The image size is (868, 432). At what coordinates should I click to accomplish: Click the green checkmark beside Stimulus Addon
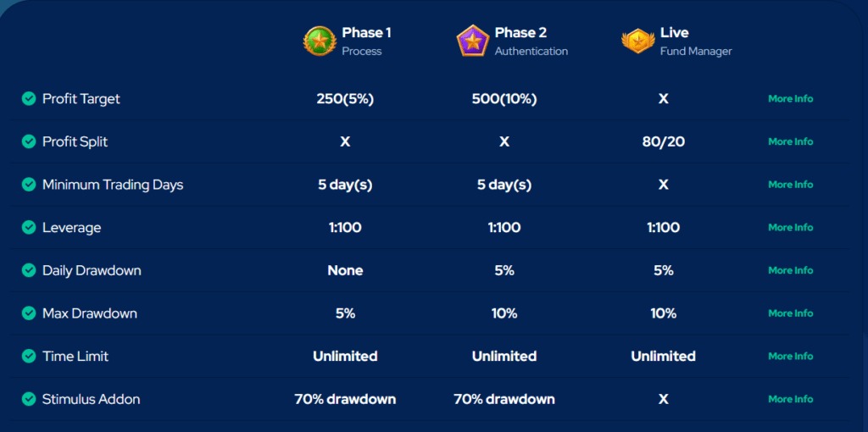coord(29,399)
